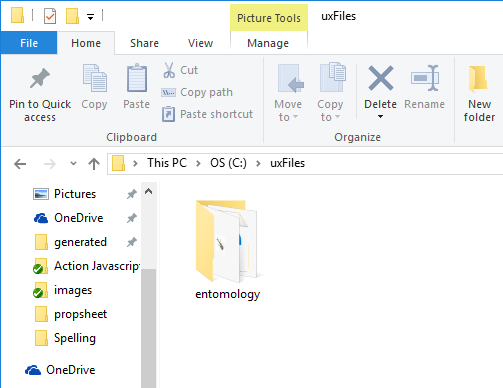Image resolution: width=503 pixels, height=388 pixels.
Task: Open pinned OneDrive in Quick access
Action: coord(79,218)
